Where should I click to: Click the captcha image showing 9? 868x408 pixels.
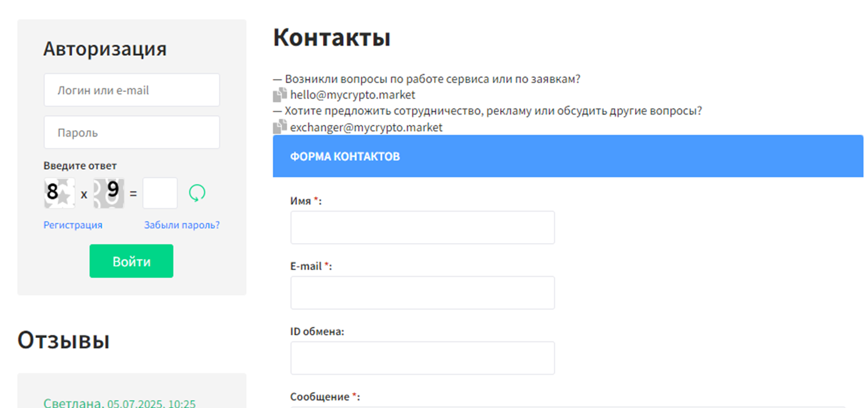109,193
